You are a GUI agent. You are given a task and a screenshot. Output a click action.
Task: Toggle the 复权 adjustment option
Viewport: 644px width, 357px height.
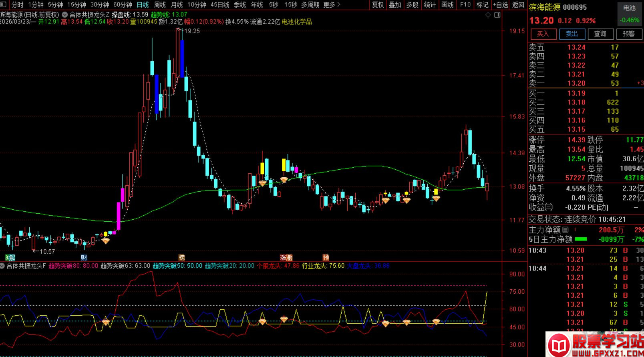tap(378, 5)
